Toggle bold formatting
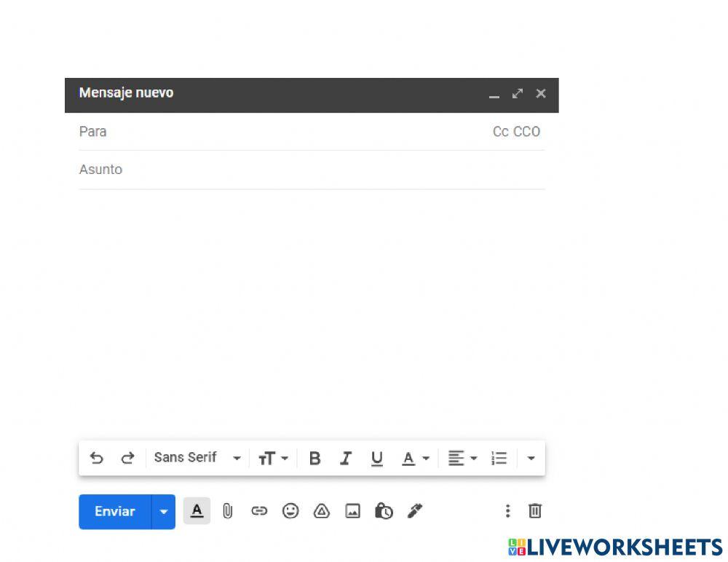The image size is (728, 562). 314,458
